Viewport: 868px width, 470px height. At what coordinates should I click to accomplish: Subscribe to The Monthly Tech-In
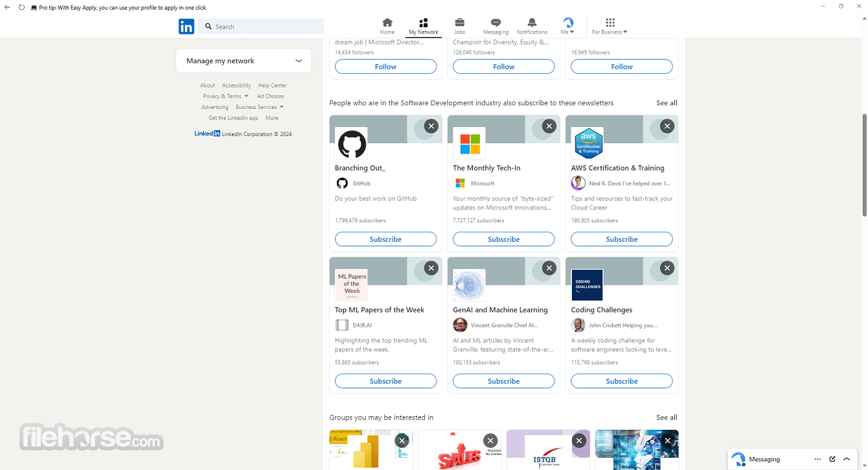click(x=503, y=239)
